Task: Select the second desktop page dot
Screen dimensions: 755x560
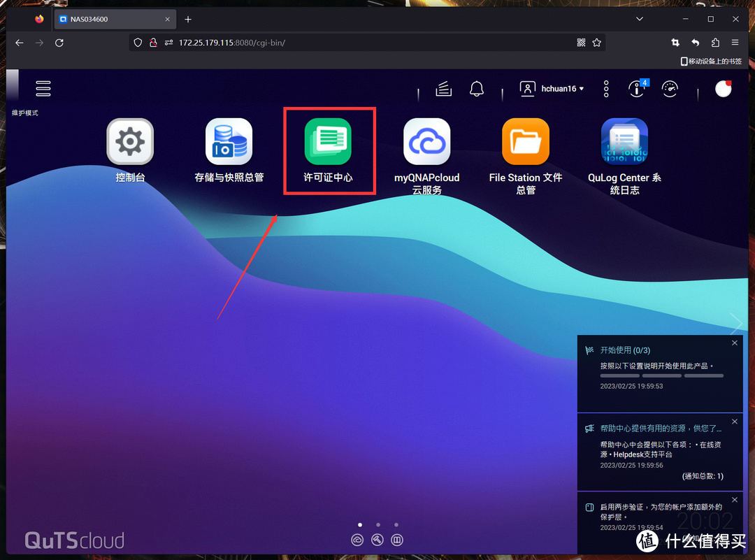Action: pyautogui.click(x=378, y=525)
